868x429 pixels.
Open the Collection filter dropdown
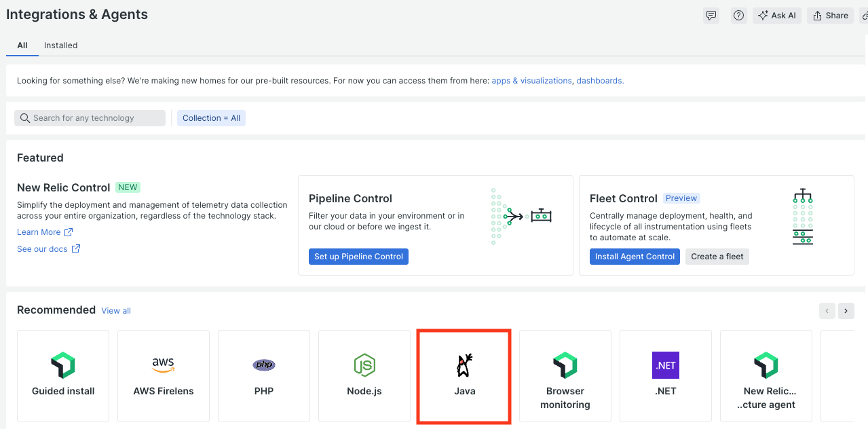tap(211, 117)
